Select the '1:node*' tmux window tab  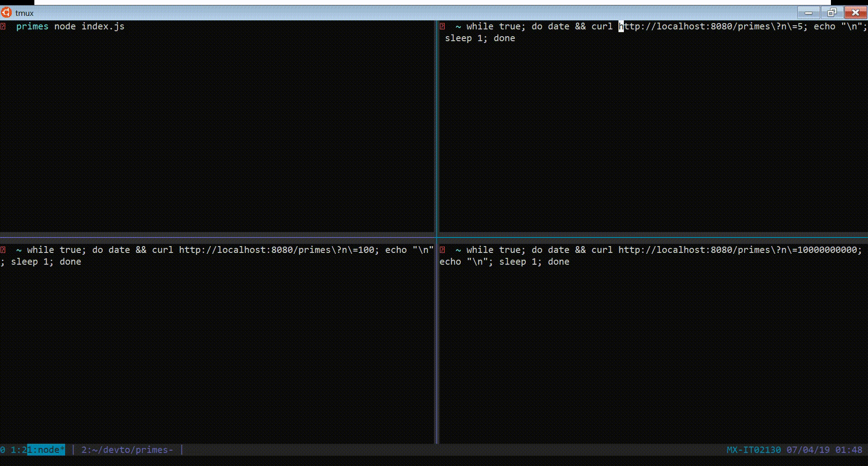[x=46, y=450]
